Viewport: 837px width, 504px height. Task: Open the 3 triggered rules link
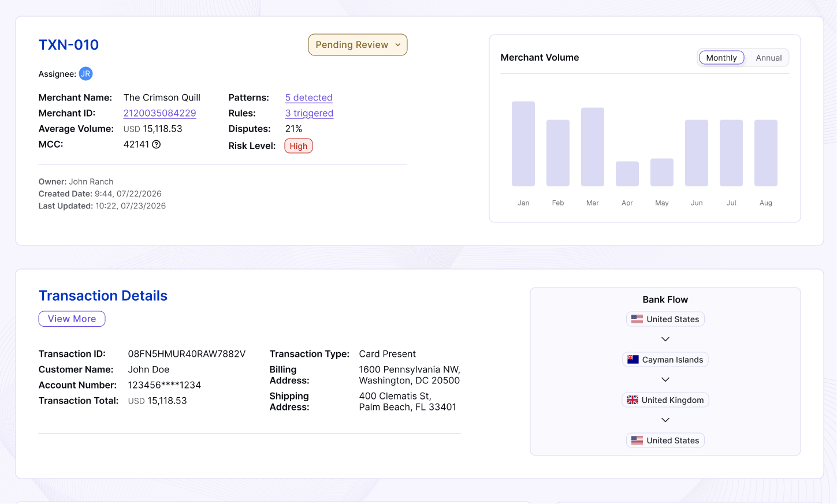pos(309,113)
